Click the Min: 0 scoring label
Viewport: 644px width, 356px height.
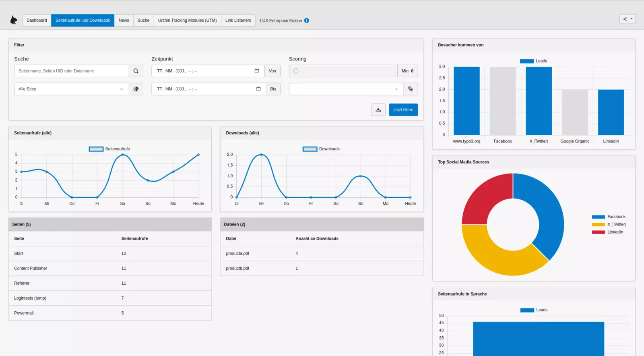(x=407, y=71)
